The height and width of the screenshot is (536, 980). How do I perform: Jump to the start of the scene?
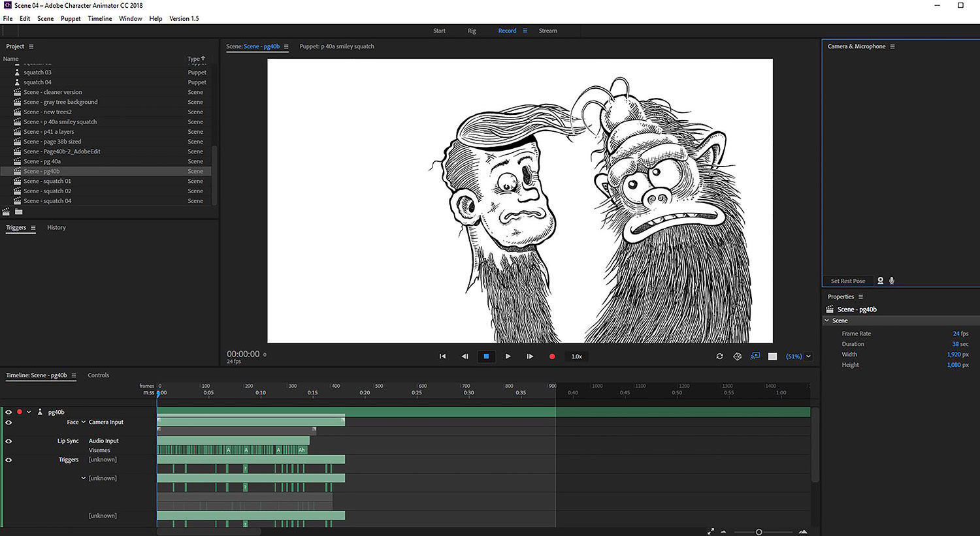(442, 356)
